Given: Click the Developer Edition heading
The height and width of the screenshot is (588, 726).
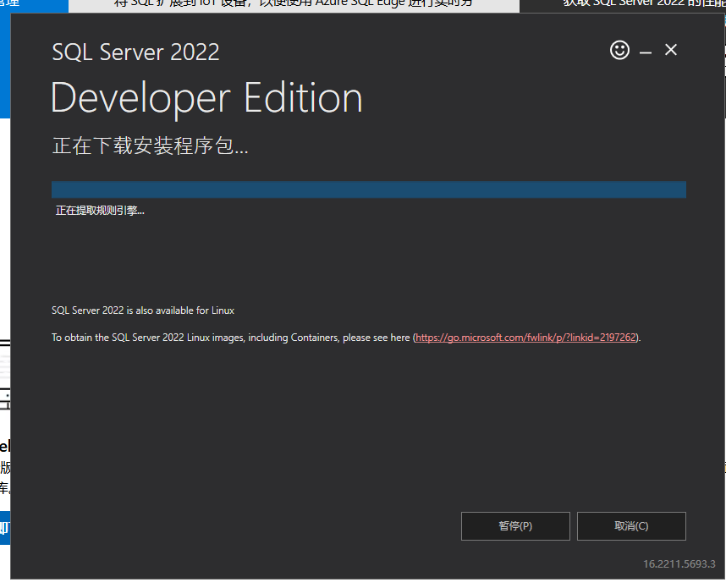Looking at the screenshot, I should click(206, 98).
